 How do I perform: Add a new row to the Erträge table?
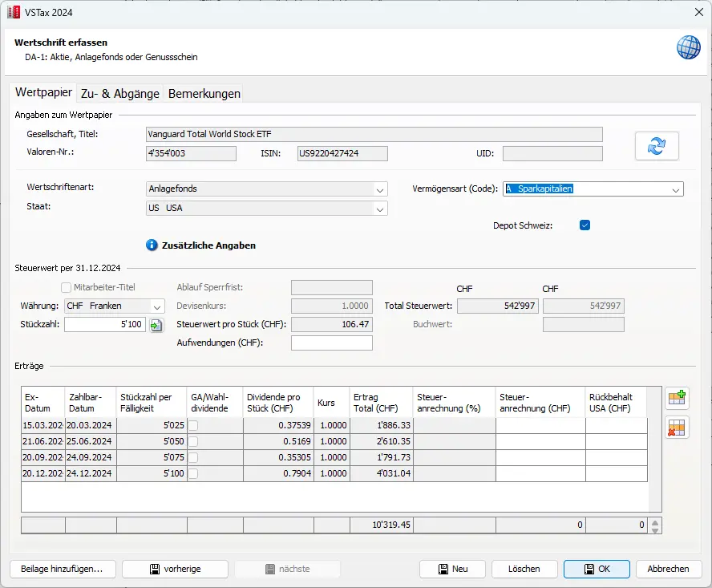point(677,398)
